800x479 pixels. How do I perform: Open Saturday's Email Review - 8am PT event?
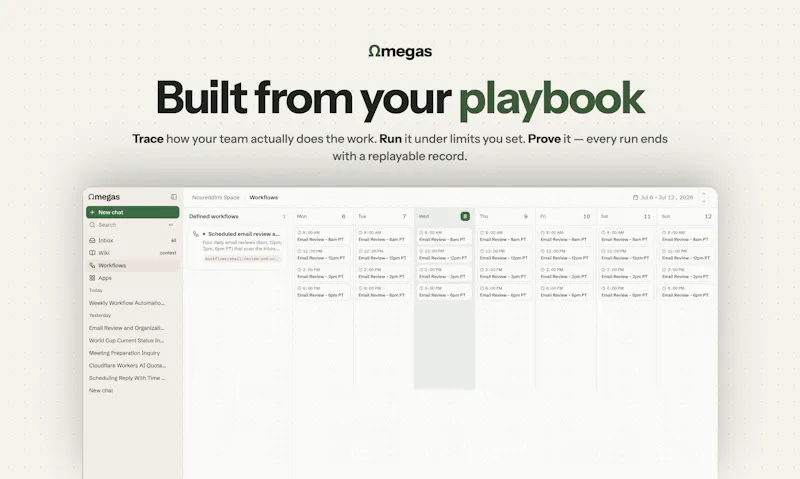pos(626,236)
